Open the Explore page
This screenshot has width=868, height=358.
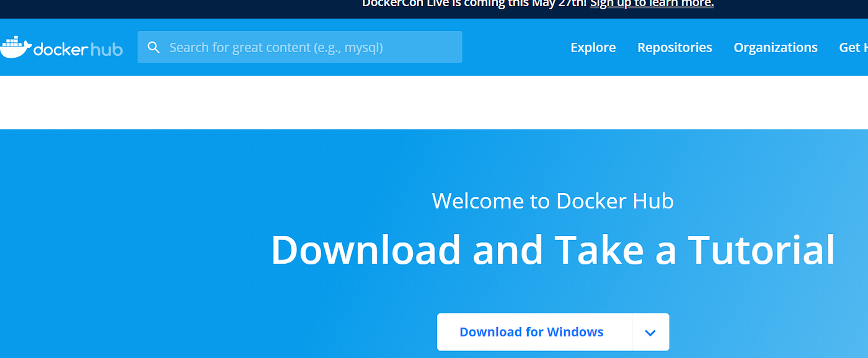click(x=593, y=48)
